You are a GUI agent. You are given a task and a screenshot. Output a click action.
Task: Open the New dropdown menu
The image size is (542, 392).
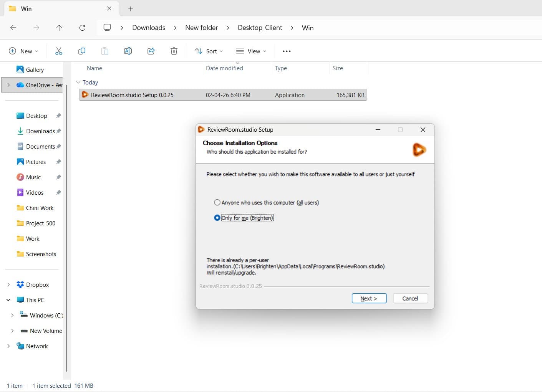23,51
